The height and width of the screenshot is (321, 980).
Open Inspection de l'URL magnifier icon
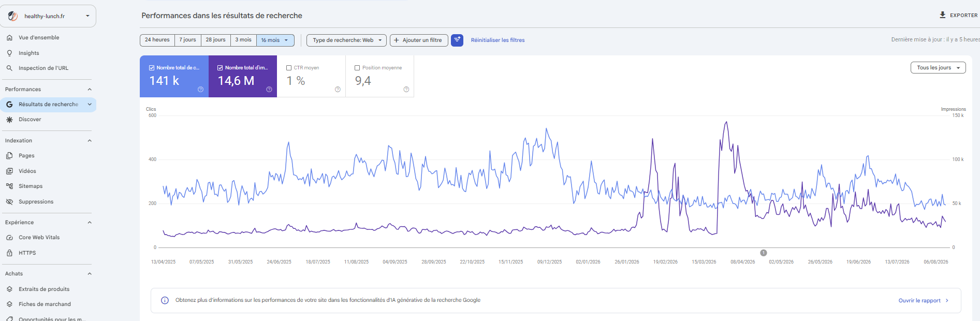(9, 68)
